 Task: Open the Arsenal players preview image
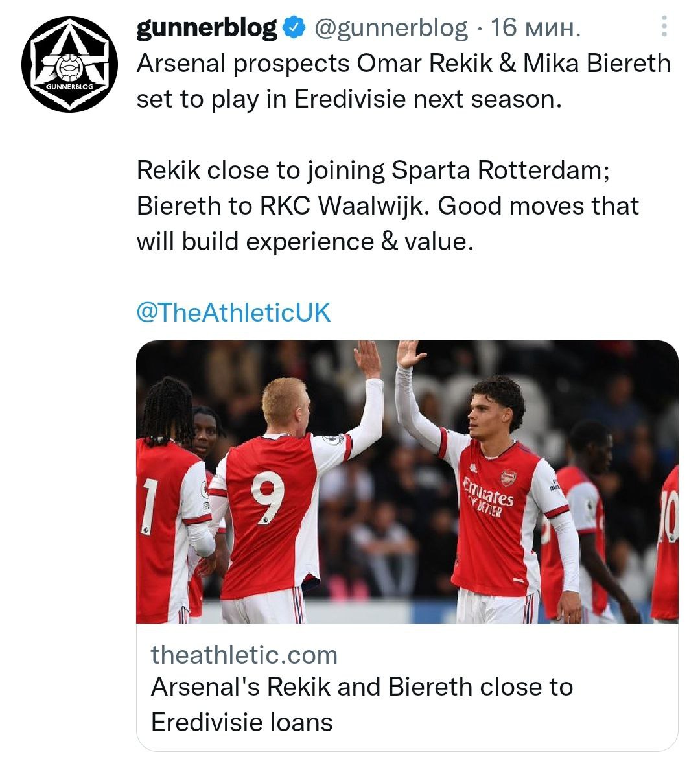[407, 481]
